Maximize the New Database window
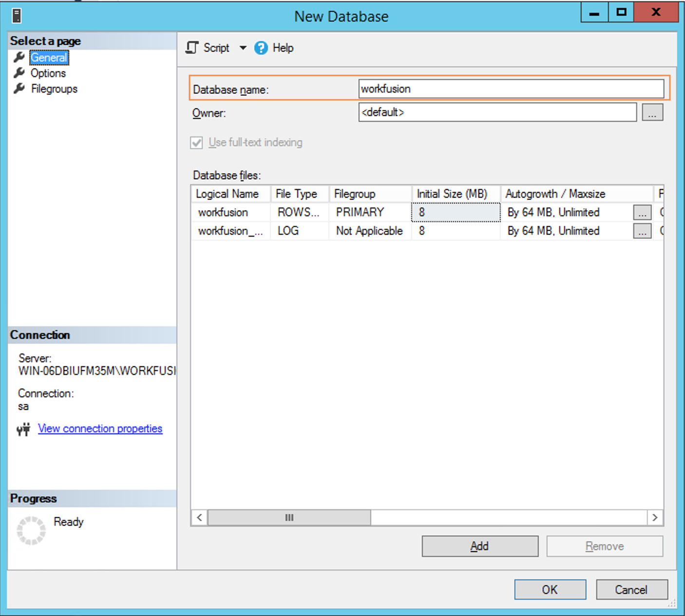This screenshot has height=616, width=685. [x=621, y=12]
